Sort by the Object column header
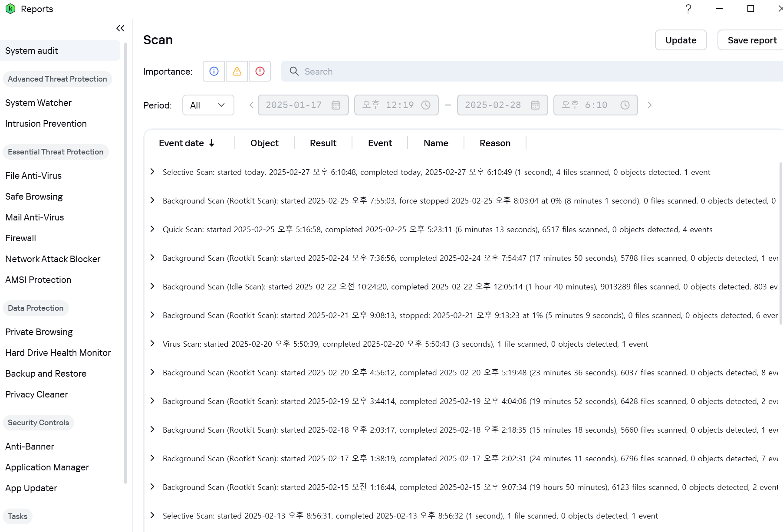The height and width of the screenshot is (532, 783). 264,143
